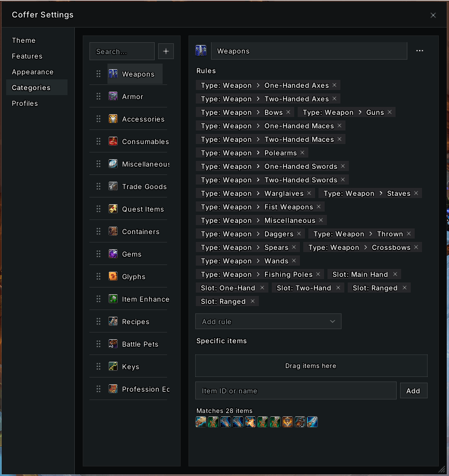Image resolution: width=449 pixels, height=476 pixels.
Task: Select the Consumables category
Action: 138,141
